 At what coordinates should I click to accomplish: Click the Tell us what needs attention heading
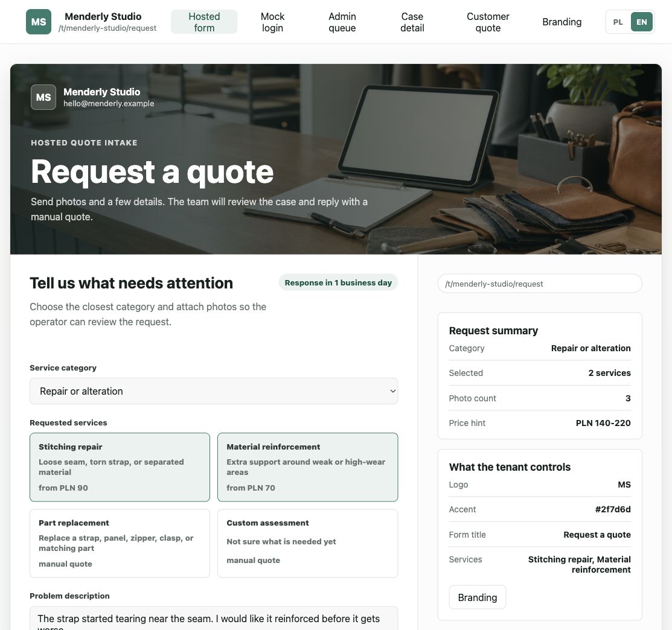point(131,283)
